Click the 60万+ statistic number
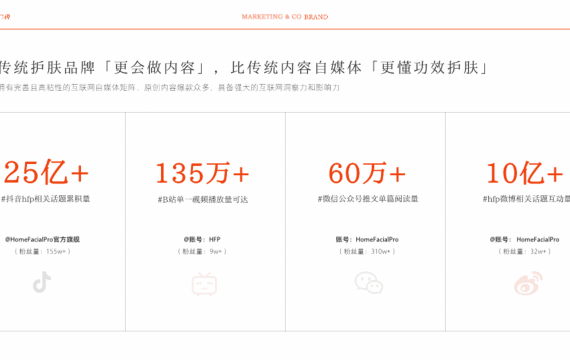This screenshot has width=570, height=360. 367,173
